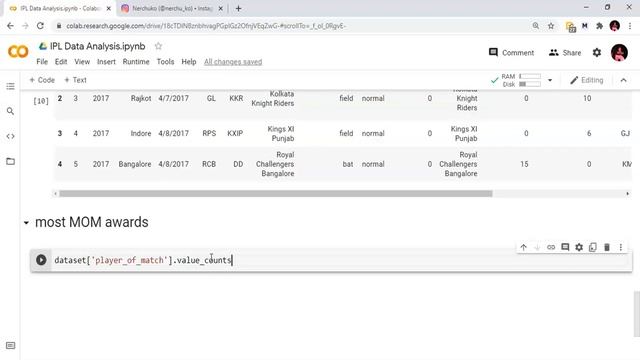The width and height of the screenshot is (640, 360).
Task: Select the IPL Data Analysis browser tab
Action: (59, 8)
